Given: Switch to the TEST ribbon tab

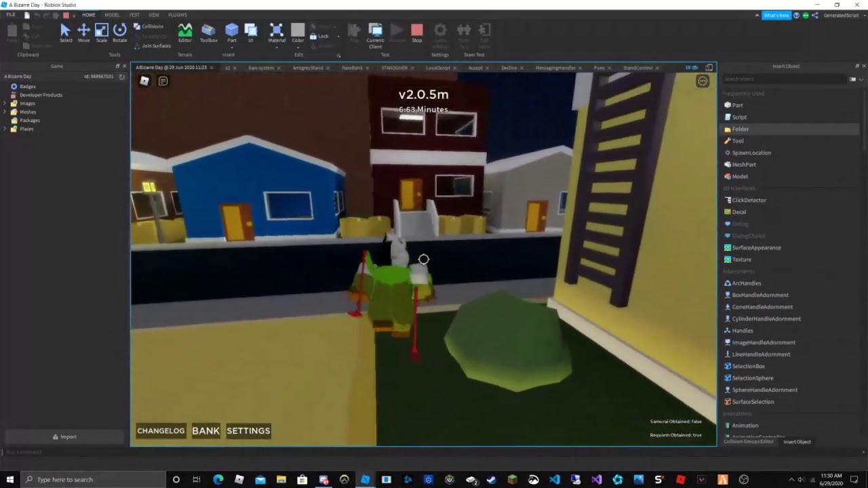Looking at the screenshot, I should point(134,15).
